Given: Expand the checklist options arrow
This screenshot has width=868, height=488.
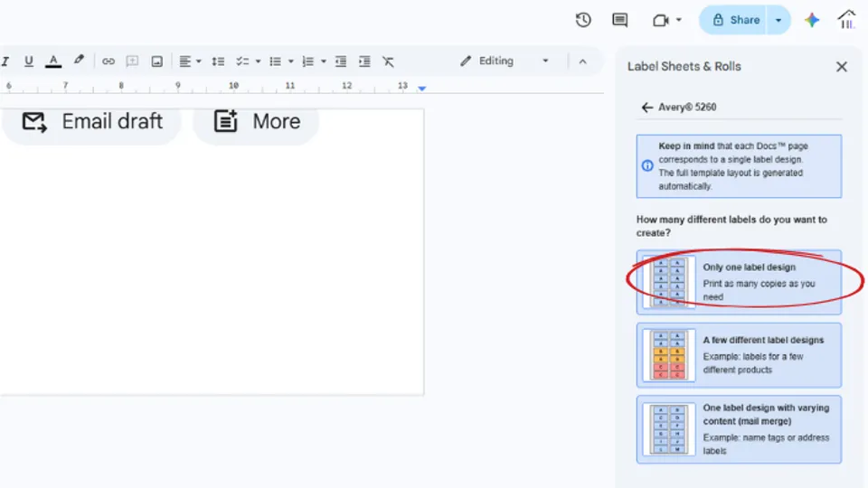Looking at the screenshot, I should pos(258,61).
